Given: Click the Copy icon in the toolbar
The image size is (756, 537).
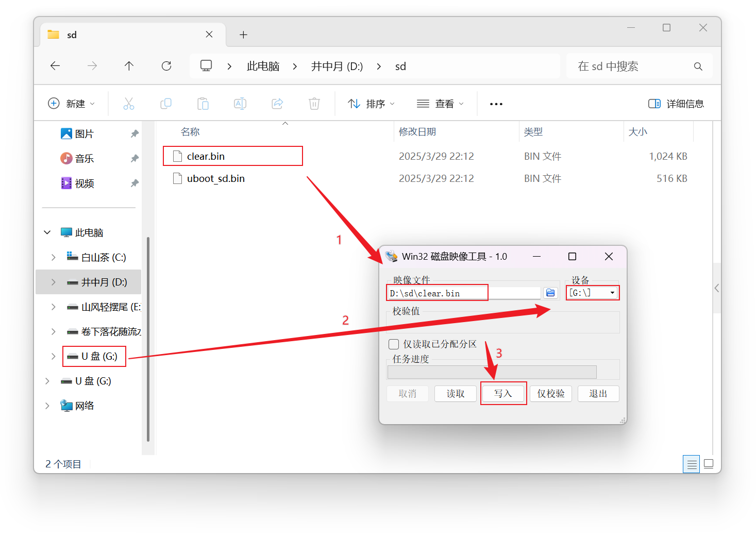Looking at the screenshot, I should (166, 104).
